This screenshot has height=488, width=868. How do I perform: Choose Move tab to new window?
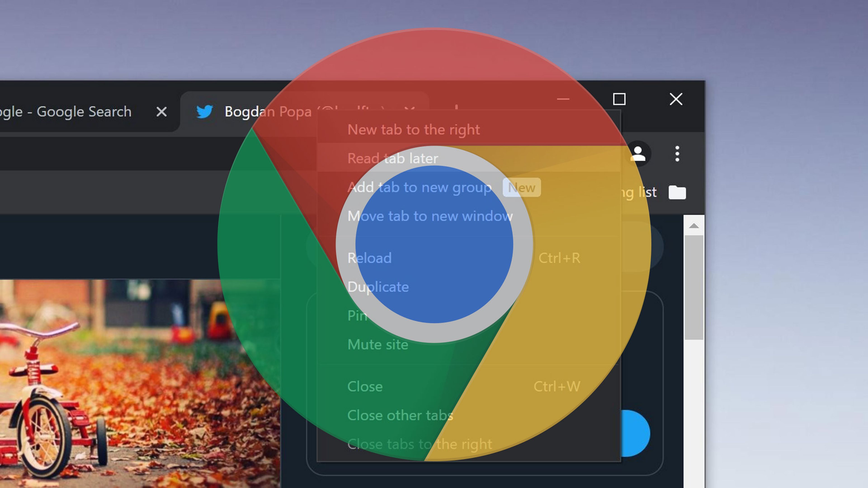coord(430,216)
